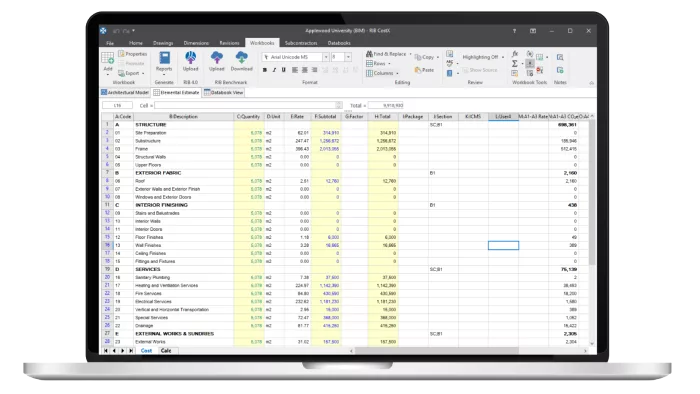
Task: Switch to the Subcontractors ribbon tab
Action: (x=301, y=43)
